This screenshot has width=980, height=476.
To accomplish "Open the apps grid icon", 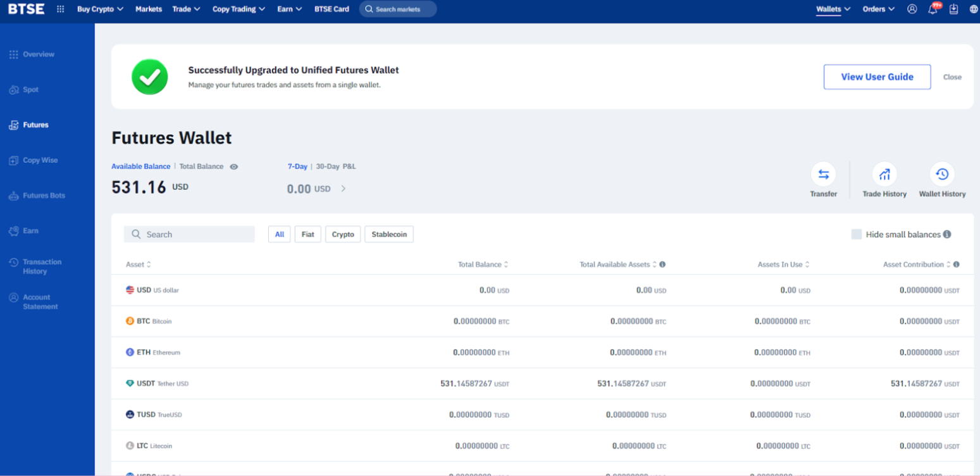I will point(61,9).
